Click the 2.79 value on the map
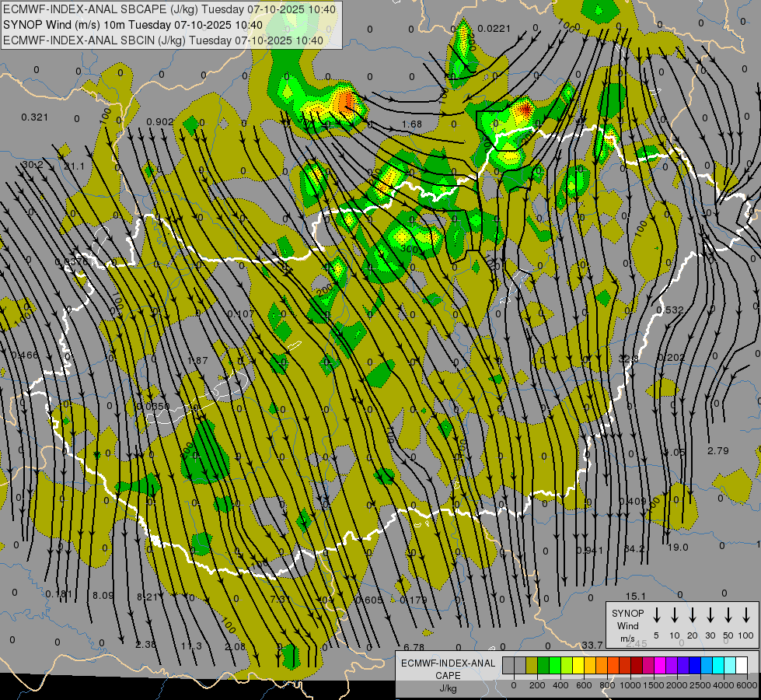Screen dimensions: 761x700 tap(717, 450)
